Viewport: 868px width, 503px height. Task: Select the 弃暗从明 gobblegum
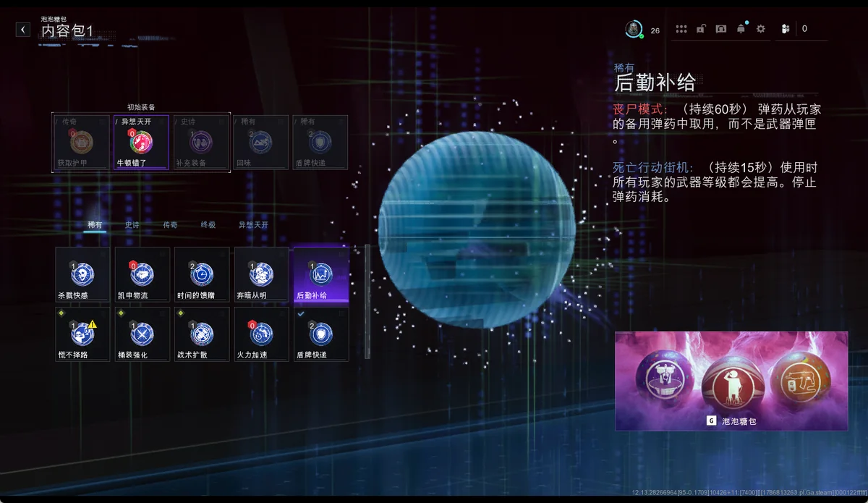pos(262,275)
